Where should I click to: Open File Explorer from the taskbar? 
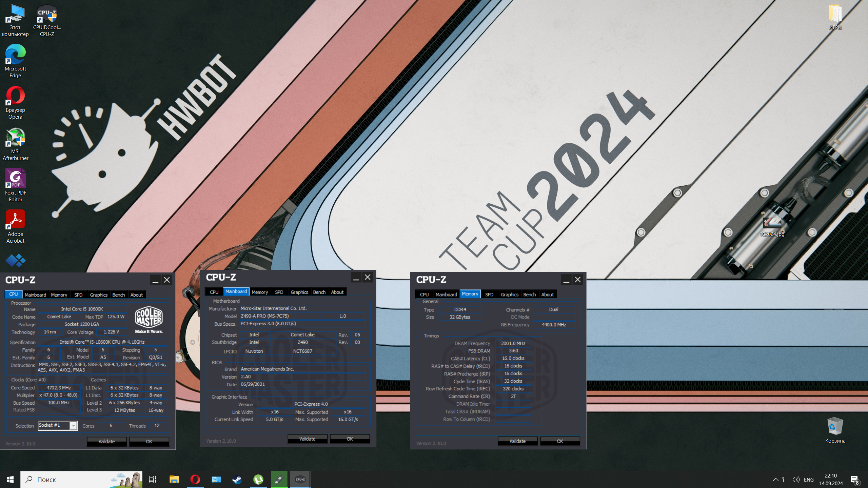coord(174,479)
